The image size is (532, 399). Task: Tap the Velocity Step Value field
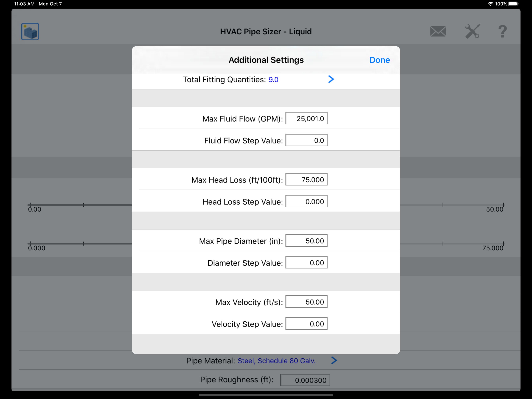[x=306, y=324]
